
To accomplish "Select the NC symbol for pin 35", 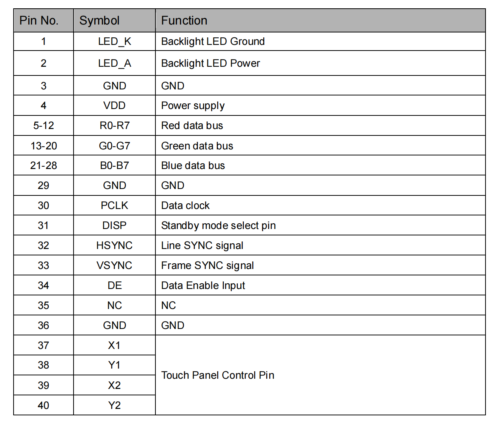I will [x=114, y=306].
